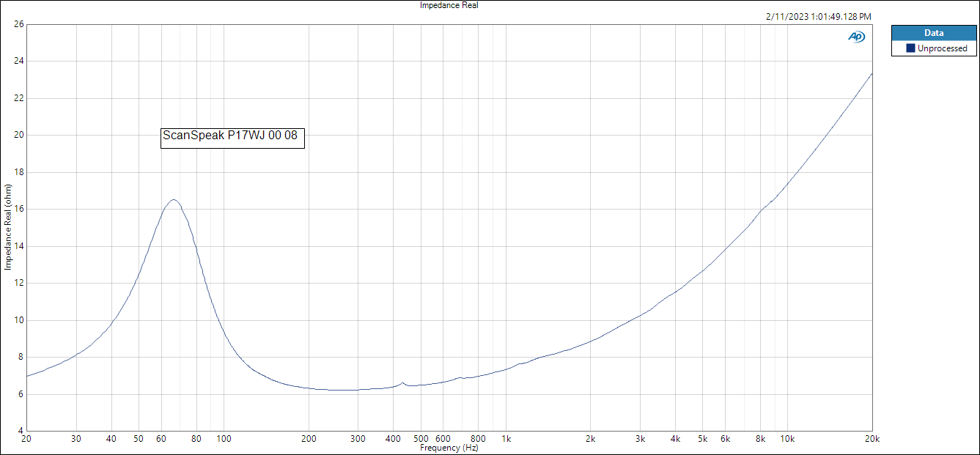Viewport: 980px width, 455px height.
Task: Click the 10k frequency axis tick label
Action: point(787,439)
